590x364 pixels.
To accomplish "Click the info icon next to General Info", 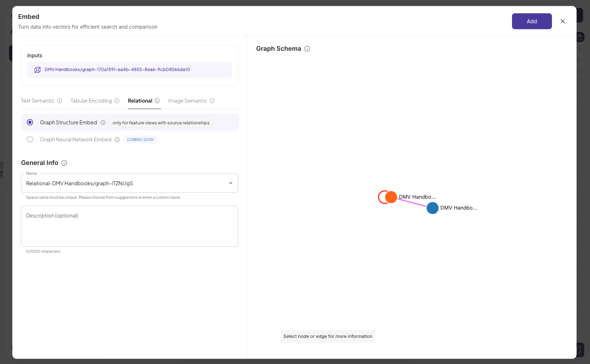I will (64, 163).
